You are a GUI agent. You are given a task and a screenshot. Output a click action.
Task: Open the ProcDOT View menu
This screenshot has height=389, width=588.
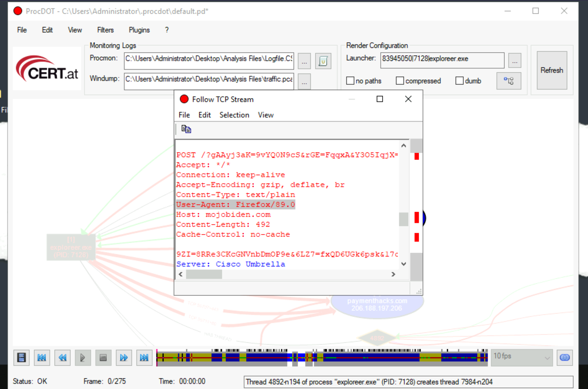[x=75, y=30]
